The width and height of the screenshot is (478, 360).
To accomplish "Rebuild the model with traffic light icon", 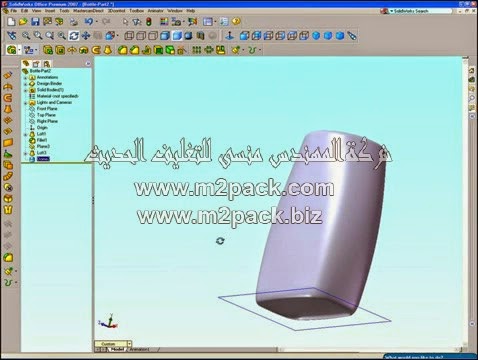I will tap(149, 22).
